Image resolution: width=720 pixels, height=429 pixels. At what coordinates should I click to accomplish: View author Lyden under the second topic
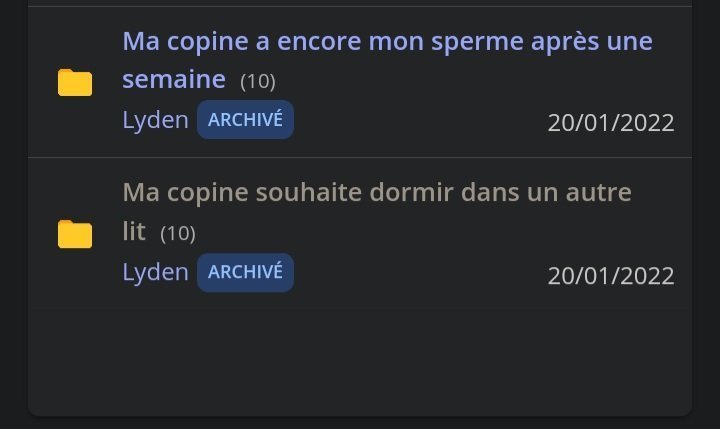tap(155, 272)
